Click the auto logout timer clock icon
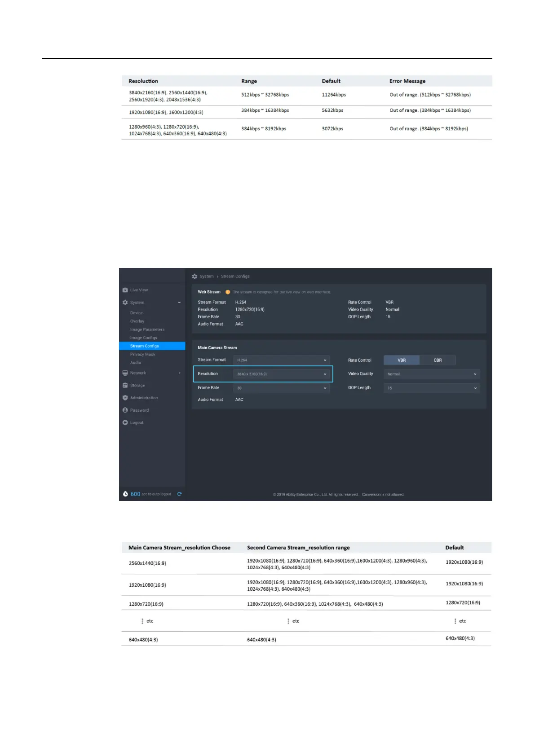 coord(125,494)
